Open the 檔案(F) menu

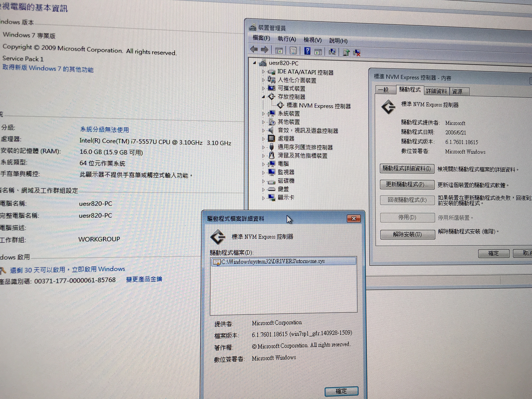click(261, 38)
